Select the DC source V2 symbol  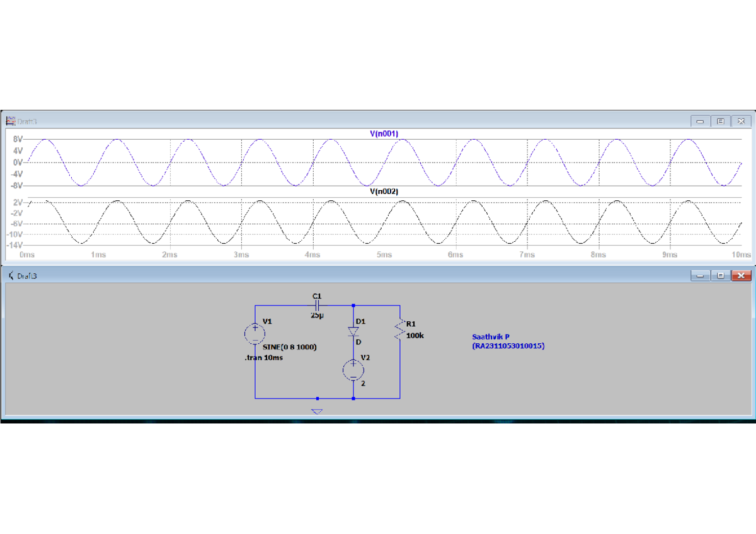353,368
